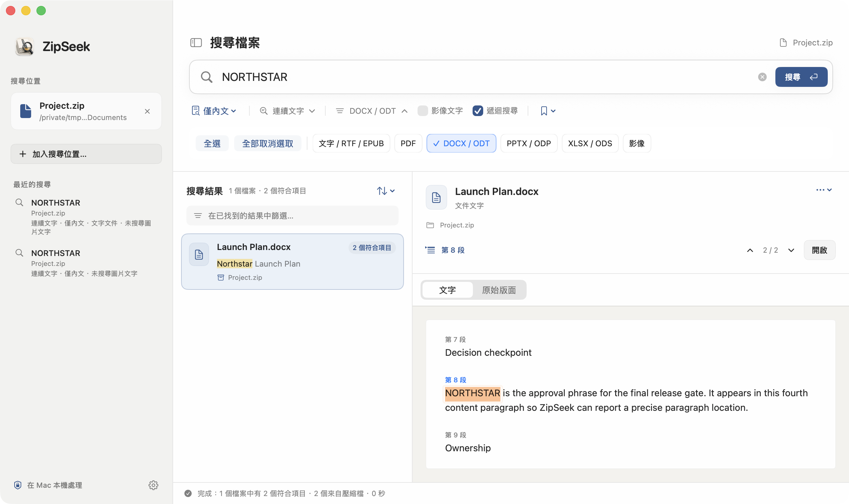Image resolution: width=849 pixels, height=504 pixels.
Task: Toggle the 影像 file type chip
Action: [x=637, y=144]
